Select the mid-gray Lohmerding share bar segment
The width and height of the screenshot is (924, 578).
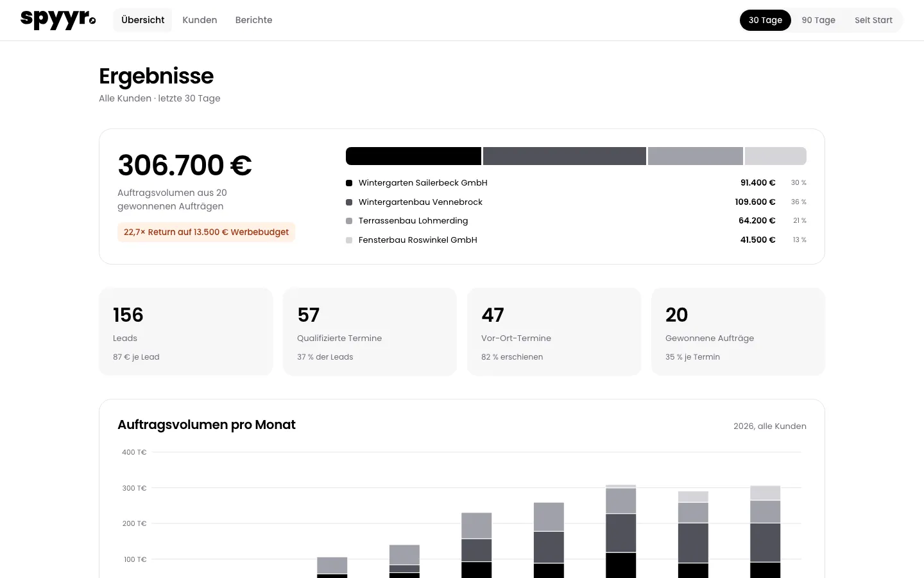pos(696,156)
